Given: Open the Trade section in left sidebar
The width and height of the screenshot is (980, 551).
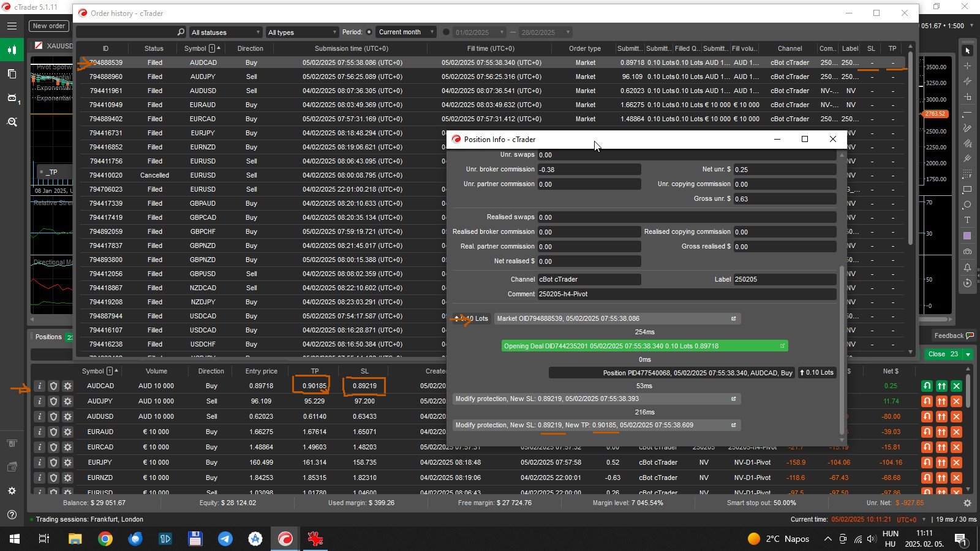Looking at the screenshot, I should click(x=12, y=50).
